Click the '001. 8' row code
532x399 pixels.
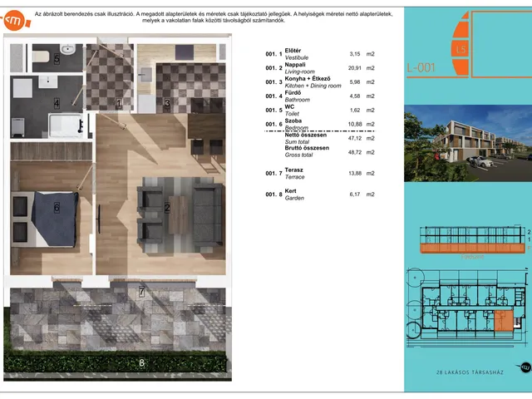(273, 195)
